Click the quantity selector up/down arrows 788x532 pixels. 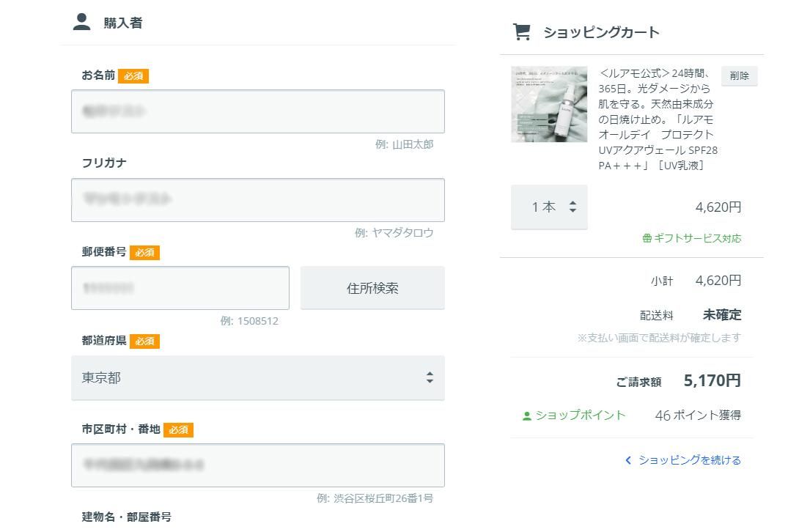pyautogui.click(x=573, y=207)
